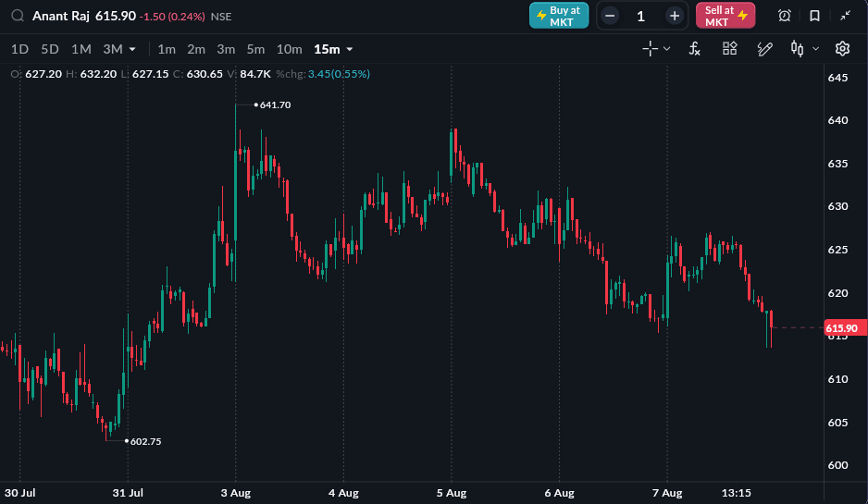Open chart settings gear icon
Viewport: 868px width, 504px height.
(x=842, y=49)
